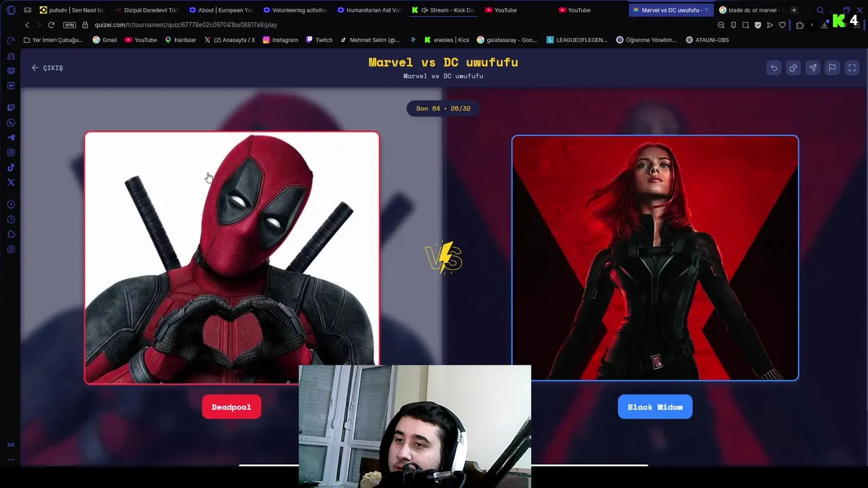Click the GX corner icon in sidebar

(11, 445)
